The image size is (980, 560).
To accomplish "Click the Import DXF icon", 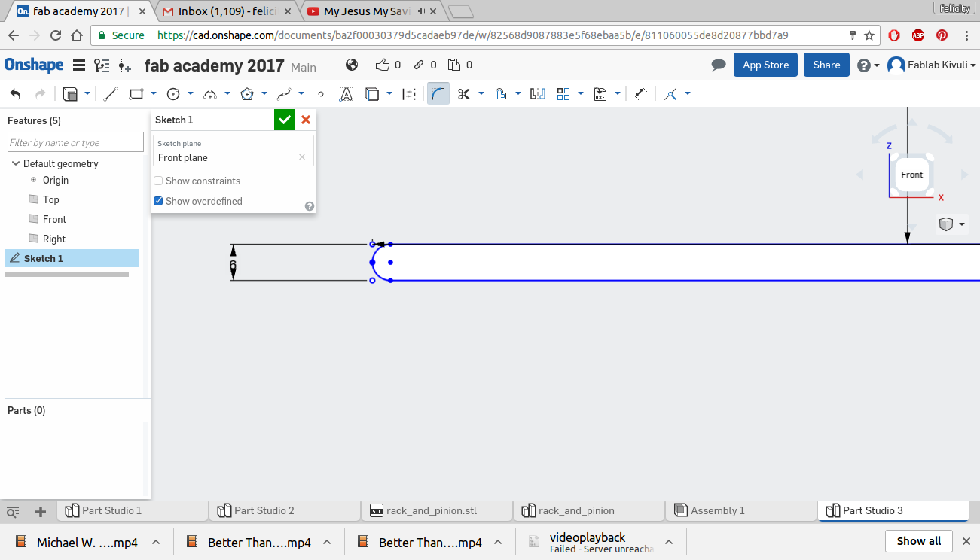I will click(x=600, y=94).
